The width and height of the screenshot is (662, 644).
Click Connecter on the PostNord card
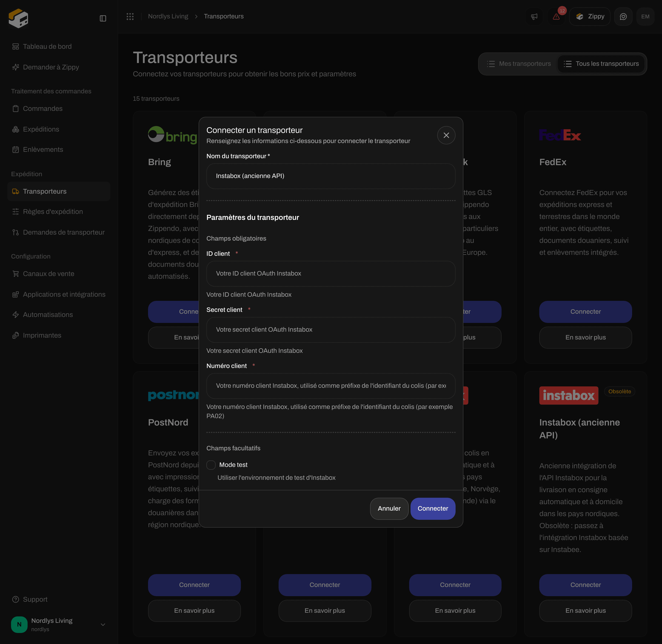[x=194, y=585]
